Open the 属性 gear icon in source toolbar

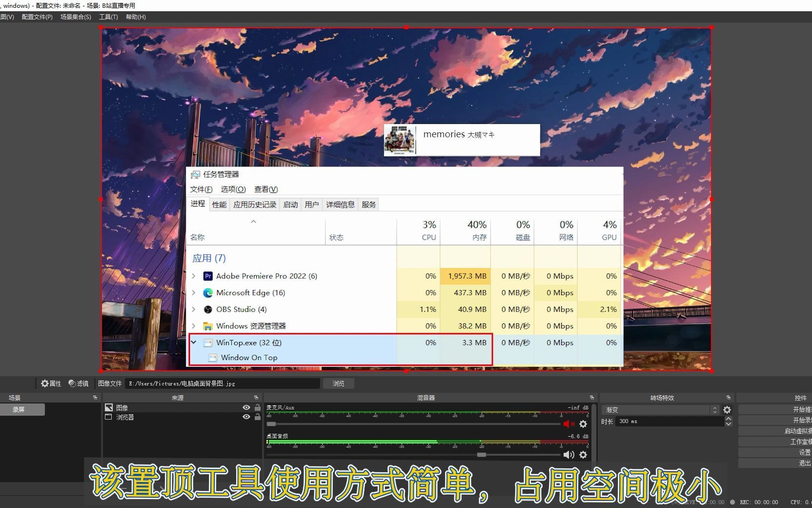tap(45, 383)
